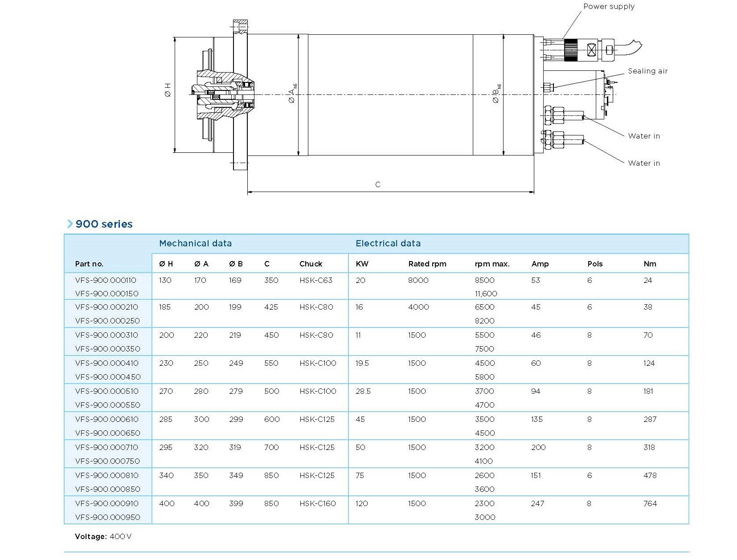Viewport: 737px width, 560px height.
Task: Click the blue chevron beside 900 series
Action: click(x=70, y=224)
